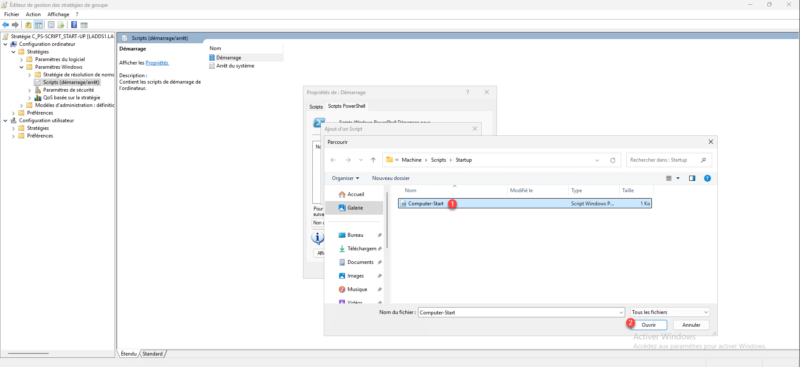Click the export list icon in the editor toolbar

(61, 25)
